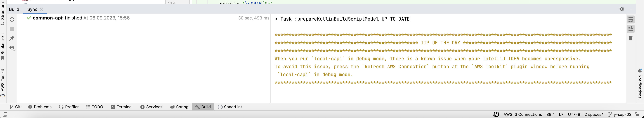Select the Sync tab

[32, 9]
